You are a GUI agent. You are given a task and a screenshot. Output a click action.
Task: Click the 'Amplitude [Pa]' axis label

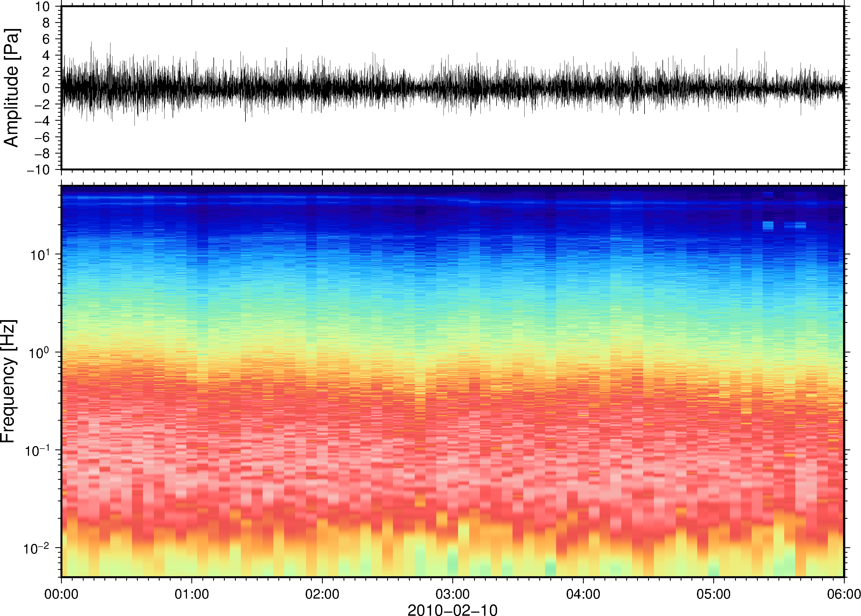11,88
